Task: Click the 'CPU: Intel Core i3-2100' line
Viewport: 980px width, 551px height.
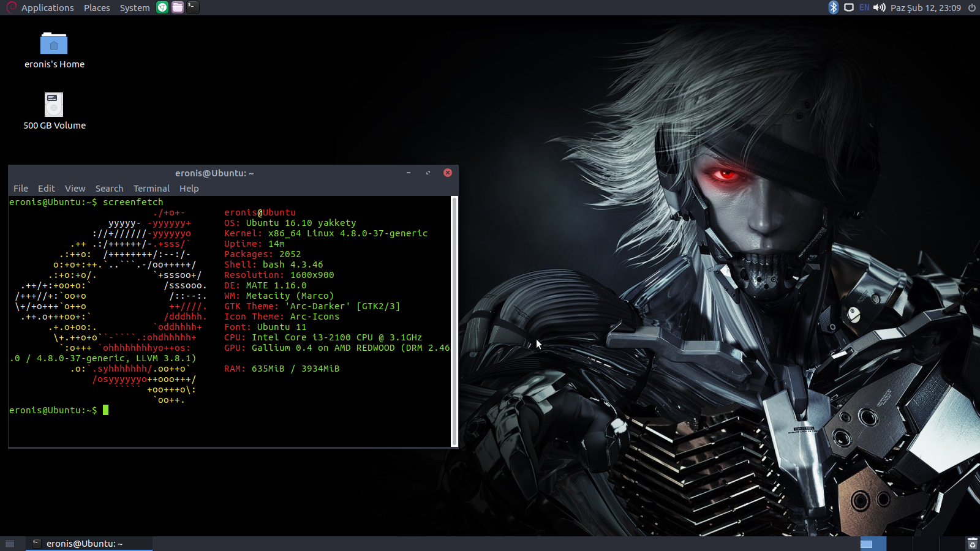Action: click(x=323, y=337)
